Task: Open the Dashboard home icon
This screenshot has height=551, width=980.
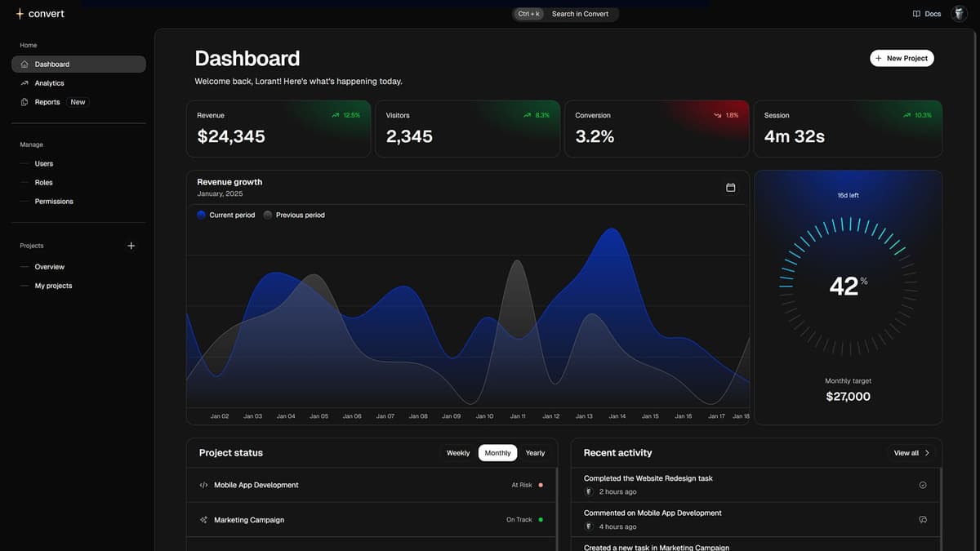Action: tap(25, 64)
